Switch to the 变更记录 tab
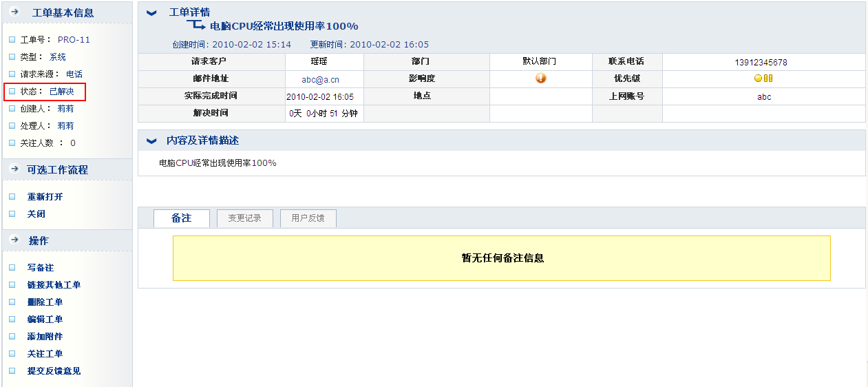868x387 pixels. point(244,218)
